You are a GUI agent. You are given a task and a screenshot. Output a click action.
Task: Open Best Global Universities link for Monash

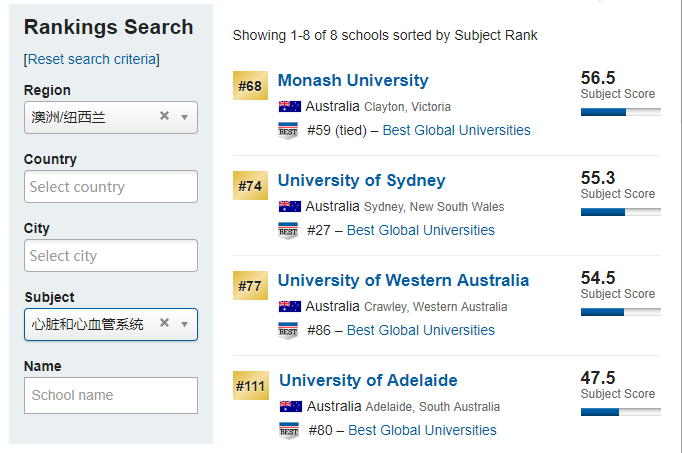(456, 130)
